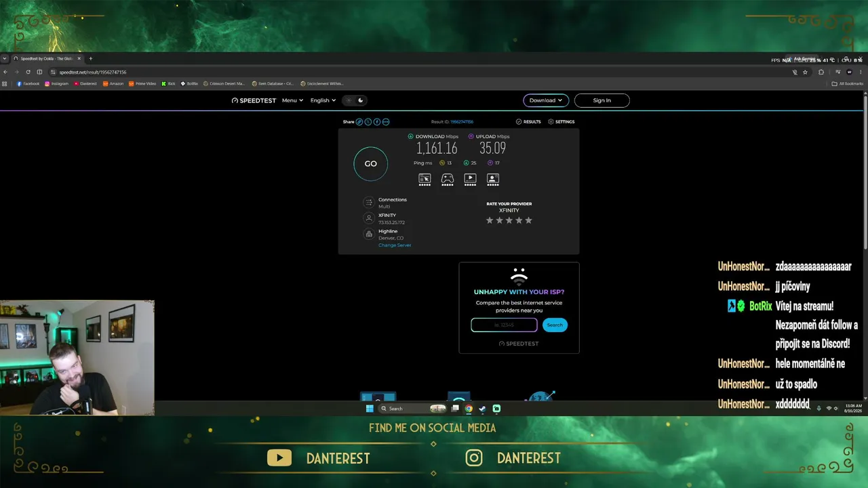Click the Search button for ISPs
Viewport: 868px width, 488px height.
coord(555,325)
